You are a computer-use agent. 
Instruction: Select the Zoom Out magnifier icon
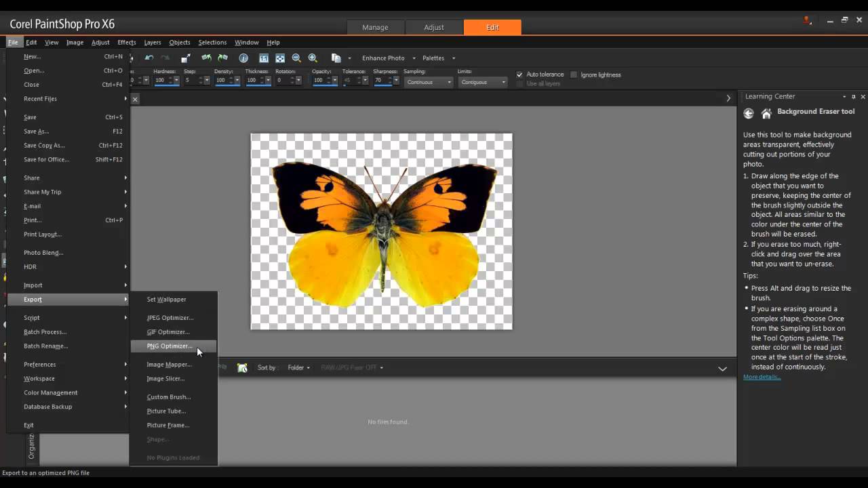coord(297,58)
